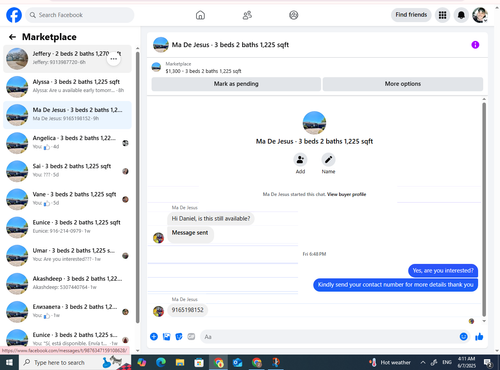This screenshot has width=500, height=370.
Task: Open the Елизавета conversation
Action: pos(67,312)
